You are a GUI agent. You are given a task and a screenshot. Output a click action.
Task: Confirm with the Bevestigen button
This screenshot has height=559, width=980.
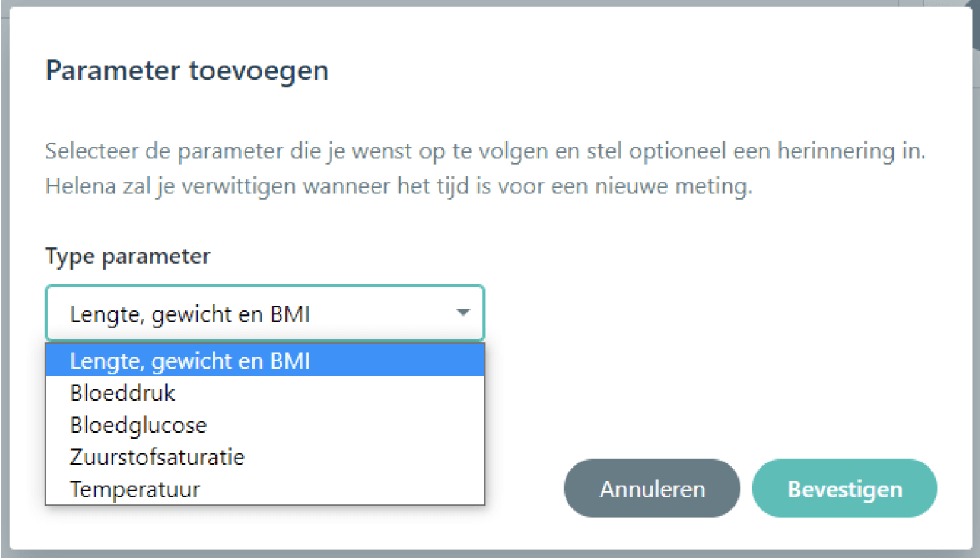[844, 488]
